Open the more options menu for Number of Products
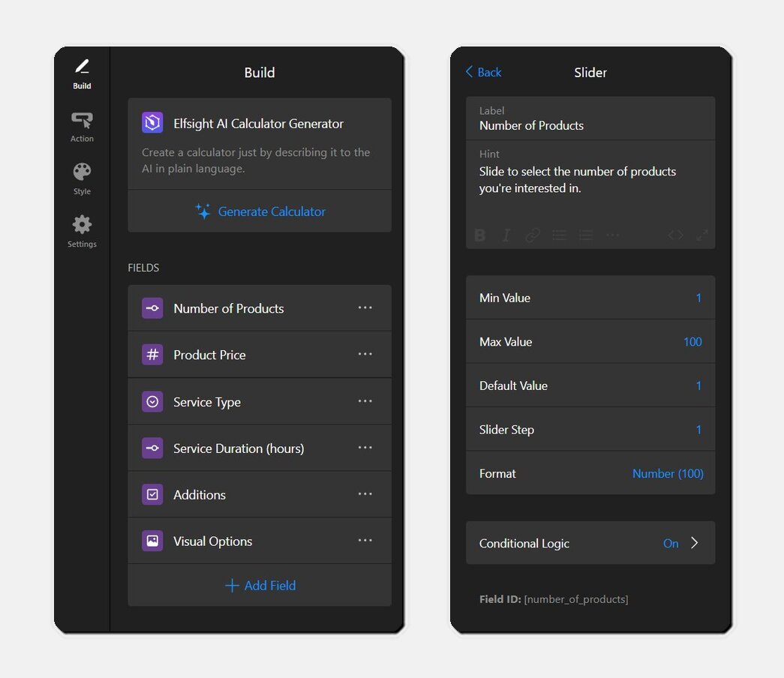Viewport: 784px width, 678px height. (x=365, y=307)
